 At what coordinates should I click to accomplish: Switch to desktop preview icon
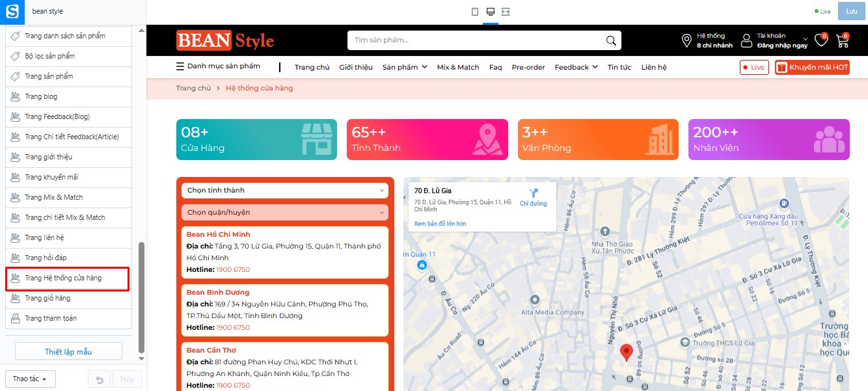pos(491,12)
